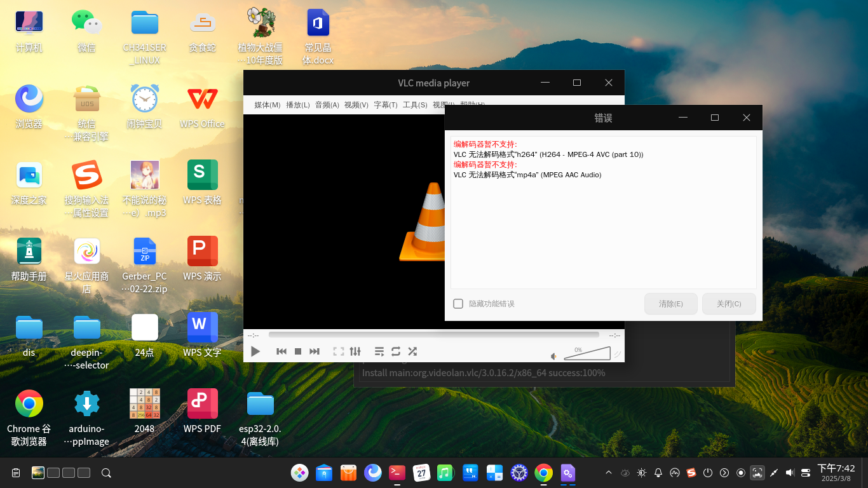Click the VLC seek progress bar
Image resolution: width=868 pixels, height=488 pixels.
pyautogui.click(x=433, y=335)
